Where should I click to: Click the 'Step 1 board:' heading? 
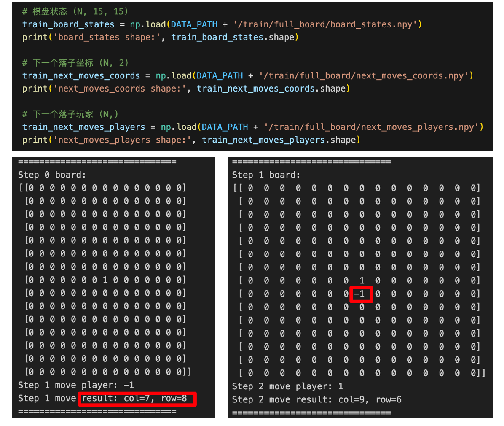click(x=266, y=175)
